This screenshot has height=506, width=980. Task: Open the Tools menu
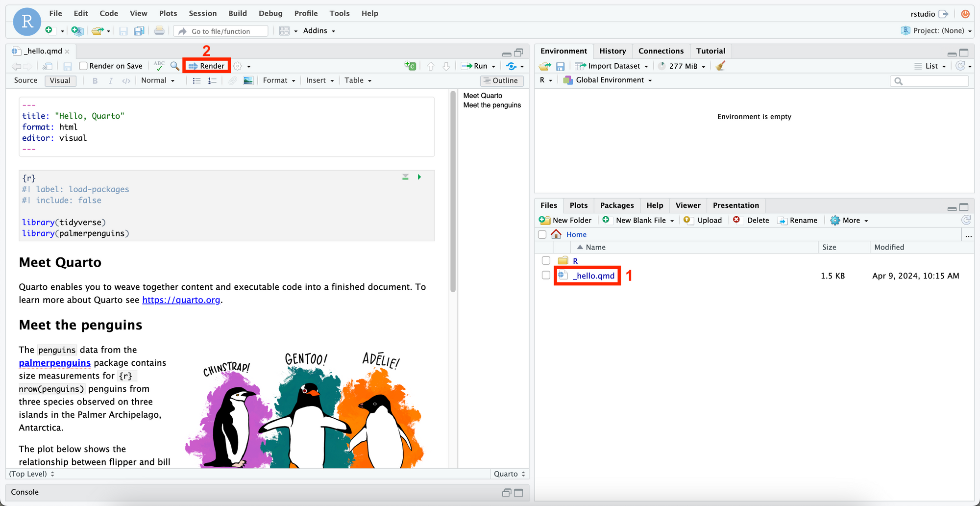click(340, 13)
